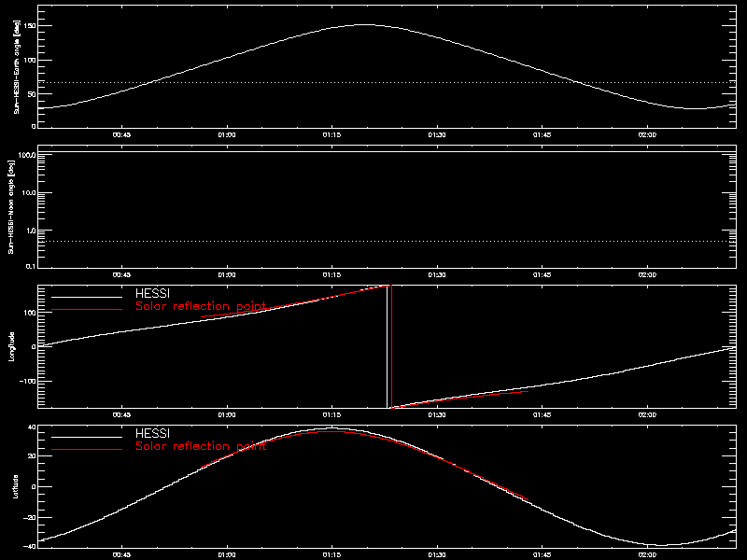Click the 40 tick on Latitude axis

point(32,427)
